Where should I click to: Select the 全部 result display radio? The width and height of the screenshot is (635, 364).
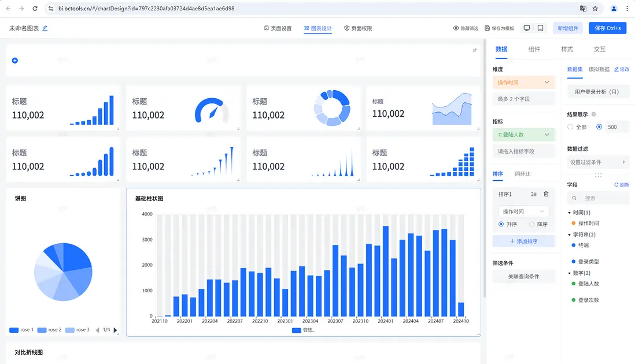pos(570,127)
